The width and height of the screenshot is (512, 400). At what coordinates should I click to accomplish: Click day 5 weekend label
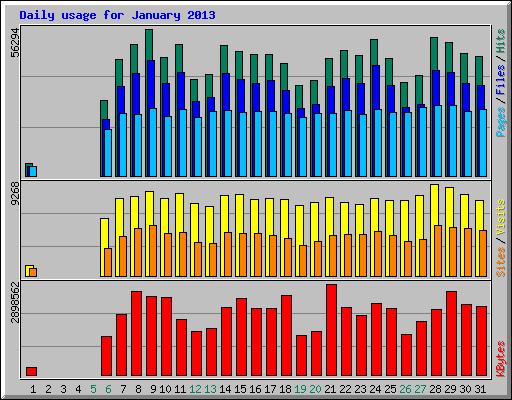click(x=93, y=389)
